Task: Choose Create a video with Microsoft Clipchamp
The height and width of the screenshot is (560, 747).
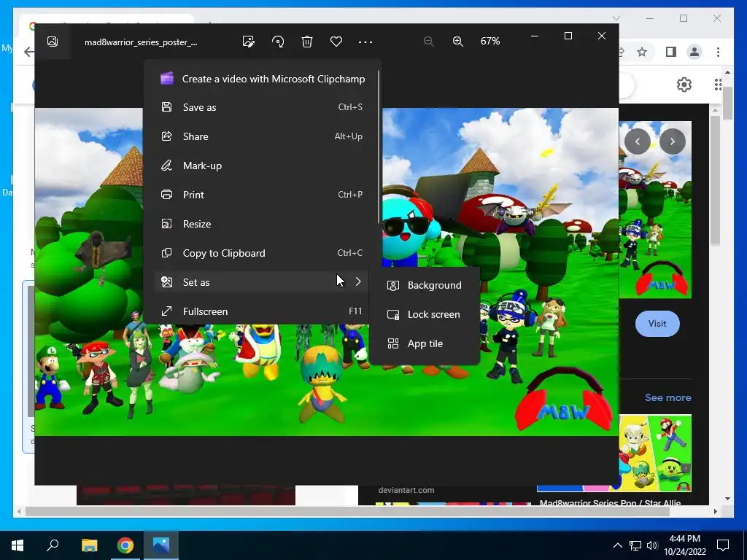Action: pos(261,79)
